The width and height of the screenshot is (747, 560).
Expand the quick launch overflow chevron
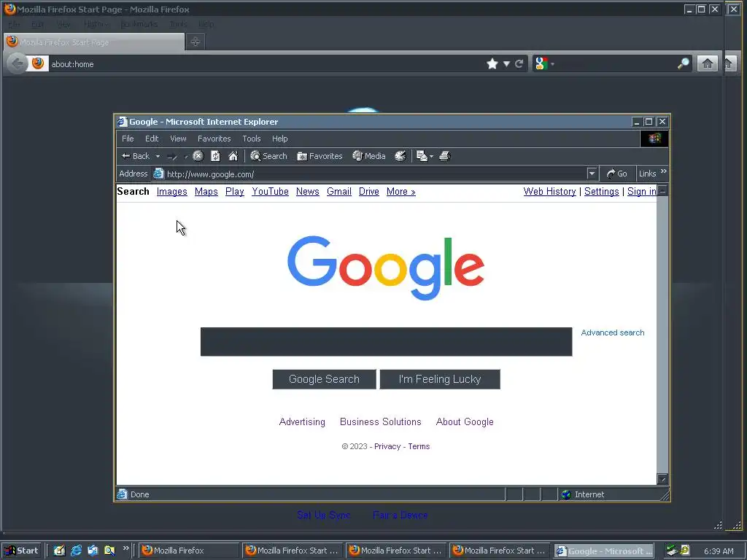tap(125, 548)
